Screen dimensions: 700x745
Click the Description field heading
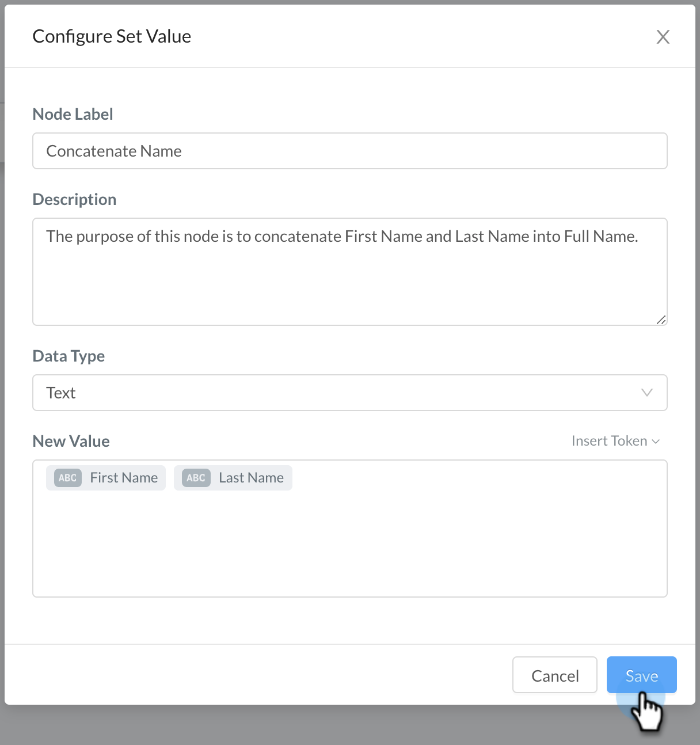(x=75, y=199)
